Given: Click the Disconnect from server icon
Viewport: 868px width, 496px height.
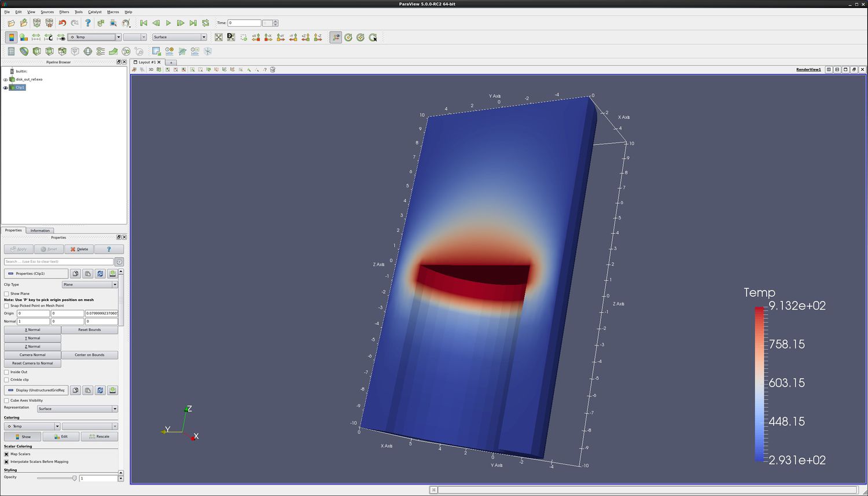Looking at the screenshot, I should tap(49, 23).
